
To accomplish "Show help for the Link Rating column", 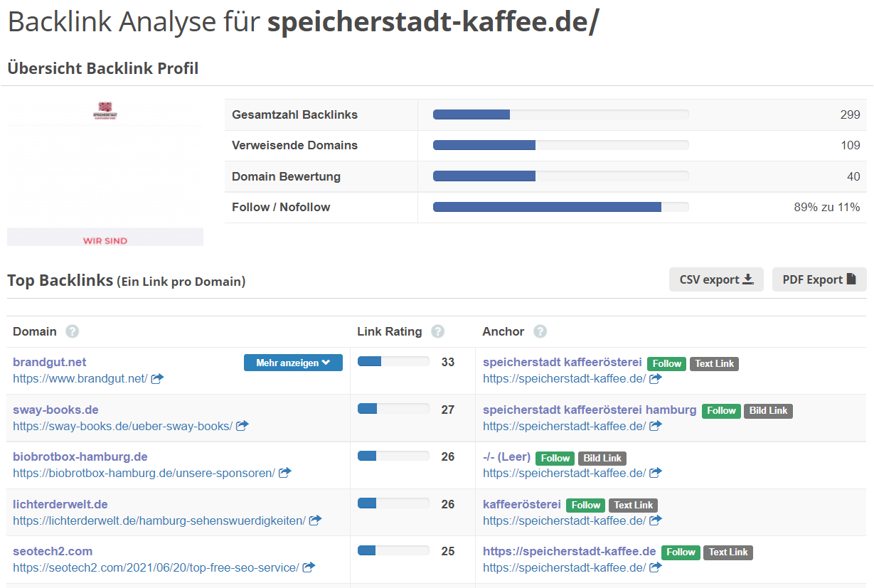I will tap(438, 331).
